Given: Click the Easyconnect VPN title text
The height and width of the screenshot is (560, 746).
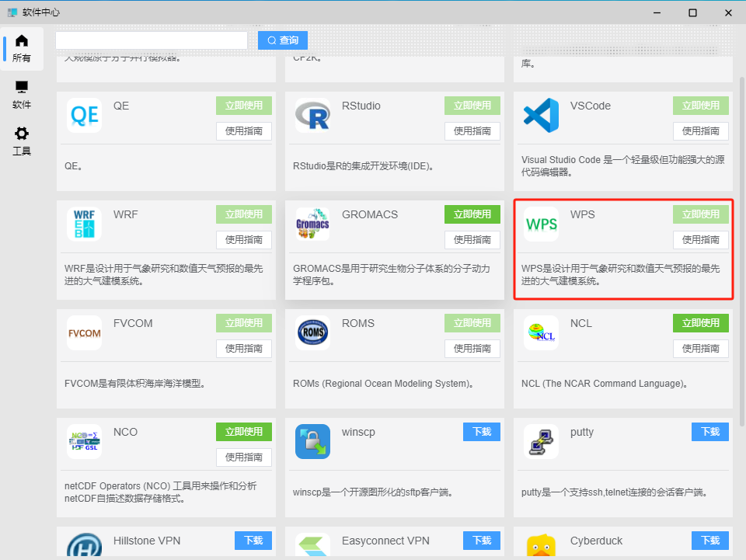Looking at the screenshot, I should tap(385, 541).
